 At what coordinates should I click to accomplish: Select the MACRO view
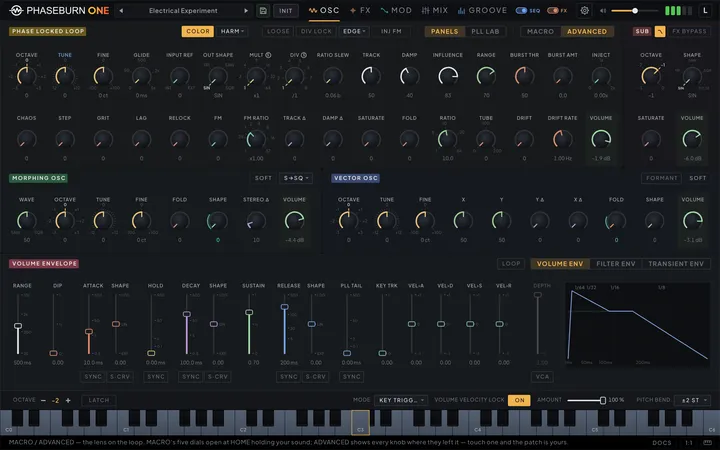pos(540,31)
